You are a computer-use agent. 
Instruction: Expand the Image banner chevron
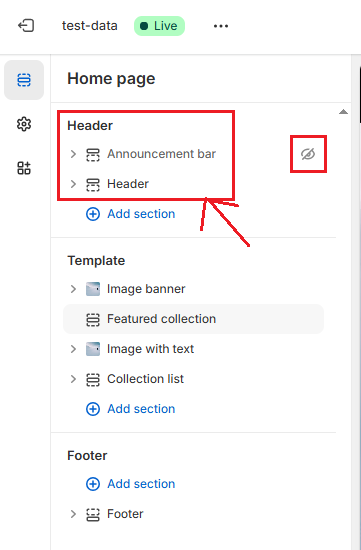73,289
